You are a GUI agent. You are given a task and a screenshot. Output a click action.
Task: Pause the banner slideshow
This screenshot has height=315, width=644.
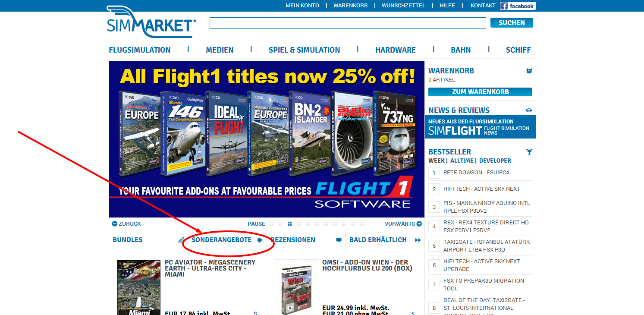(x=256, y=224)
